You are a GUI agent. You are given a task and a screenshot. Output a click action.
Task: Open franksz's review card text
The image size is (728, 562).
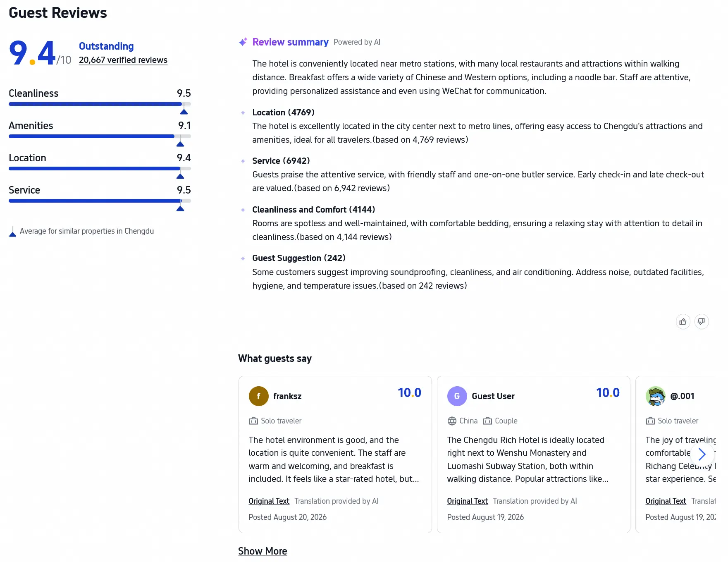pyautogui.click(x=334, y=459)
